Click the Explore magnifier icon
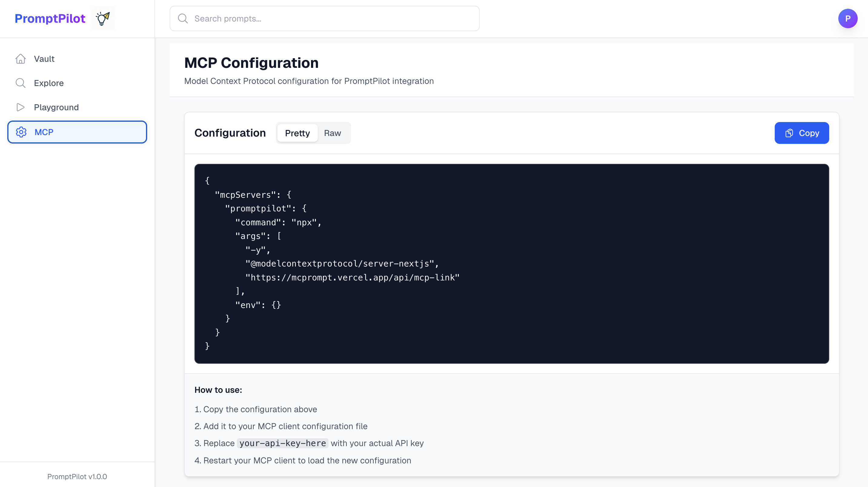Image resolution: width=868 pixels, height=487 pixels. coord(21,83)
